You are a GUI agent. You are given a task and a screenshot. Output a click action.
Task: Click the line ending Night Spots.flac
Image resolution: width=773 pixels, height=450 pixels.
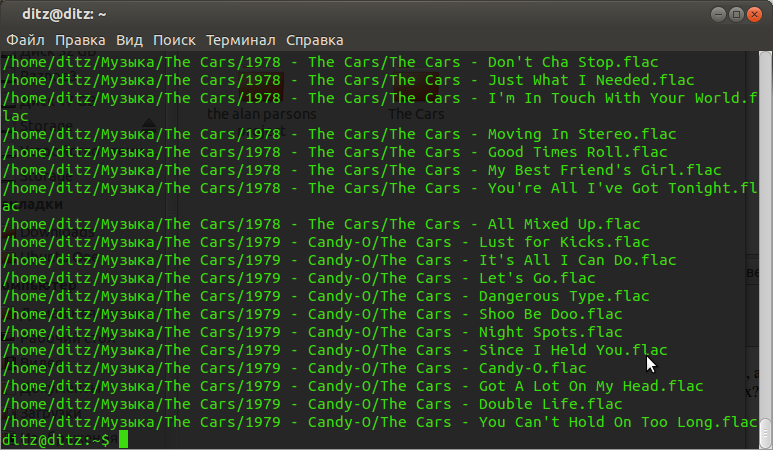[312, 332]
